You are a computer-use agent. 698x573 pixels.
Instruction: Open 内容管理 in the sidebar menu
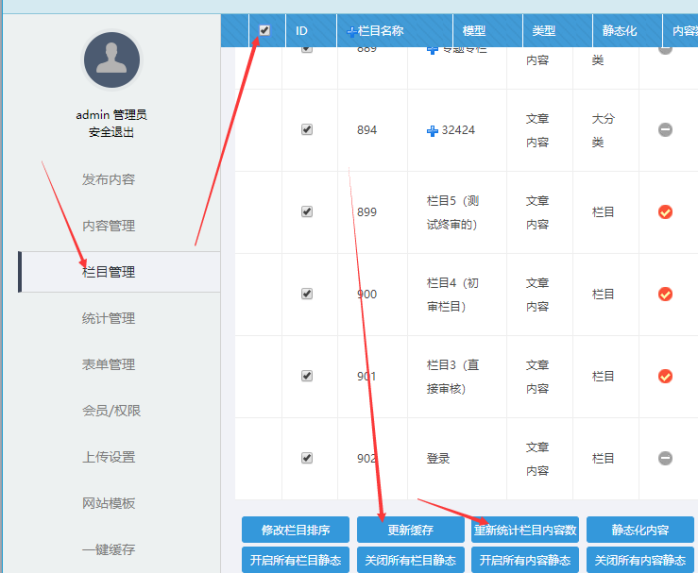pos(108,226)
